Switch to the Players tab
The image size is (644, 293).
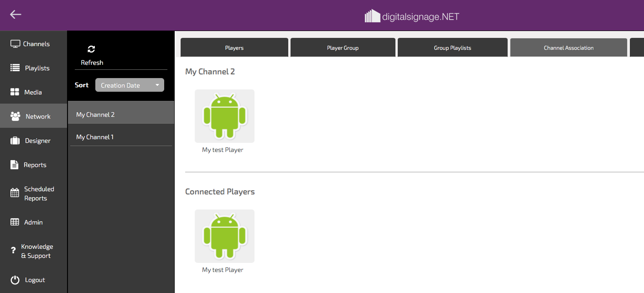[234, 47]
